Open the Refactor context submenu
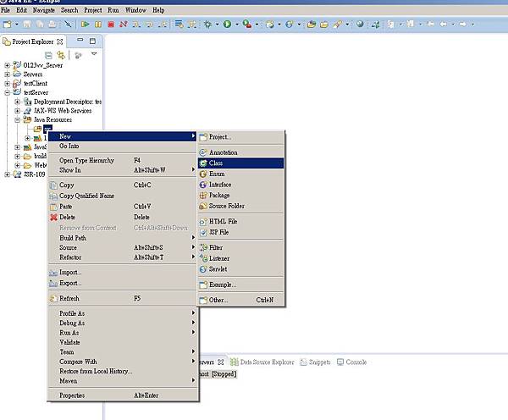This screenshot has height=420, width=508. pyautogui.click(x=70, y=257)
